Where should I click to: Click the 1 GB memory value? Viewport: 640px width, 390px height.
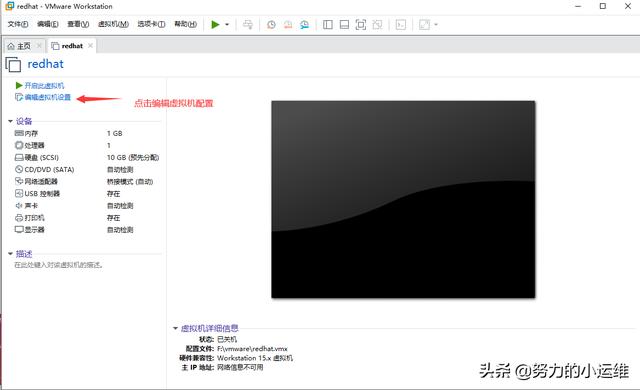pos(115,133)
